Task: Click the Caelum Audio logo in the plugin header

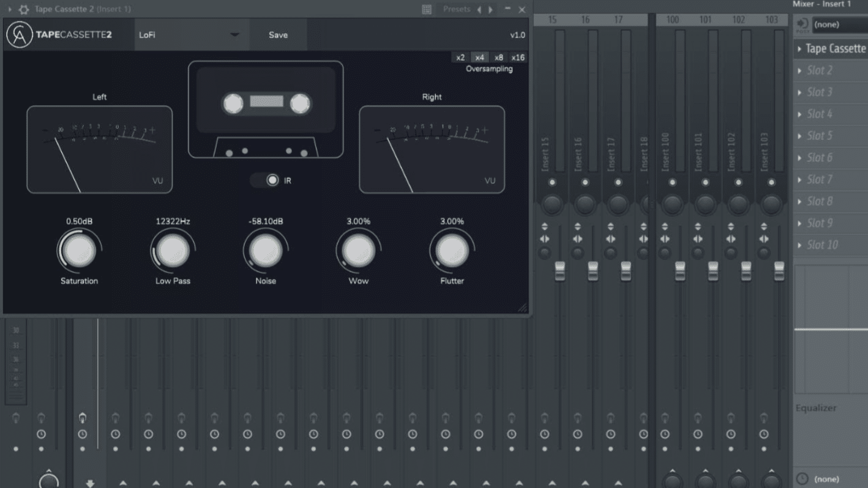Action: coord(20,35)
